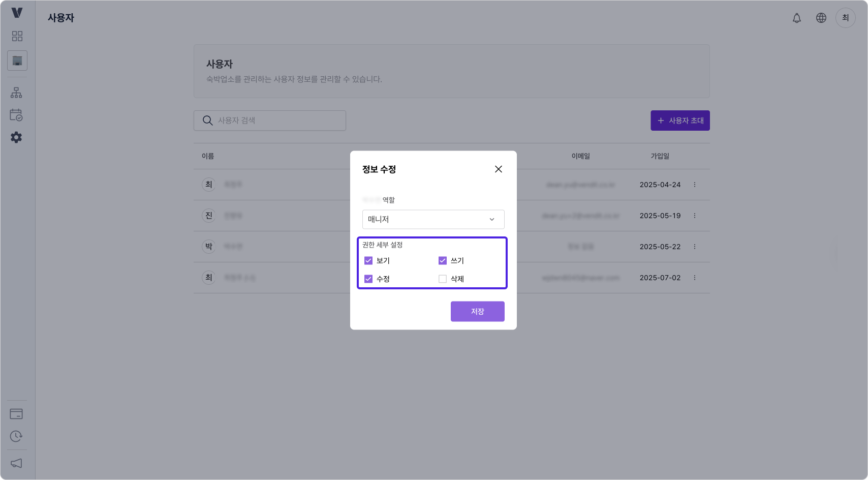Click the history clock icon in sidebar
The width and height of the screenshot is (868, 480).
[17, 436]
